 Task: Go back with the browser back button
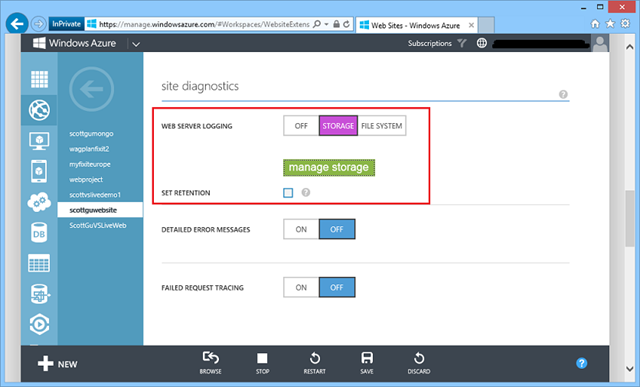click(x=17, y=24)
